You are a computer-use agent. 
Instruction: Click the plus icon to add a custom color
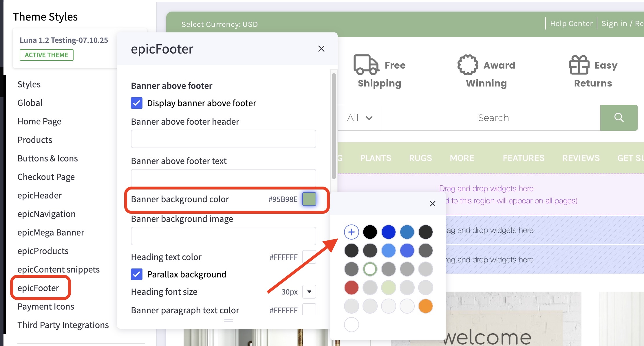(x=351, y=232)
